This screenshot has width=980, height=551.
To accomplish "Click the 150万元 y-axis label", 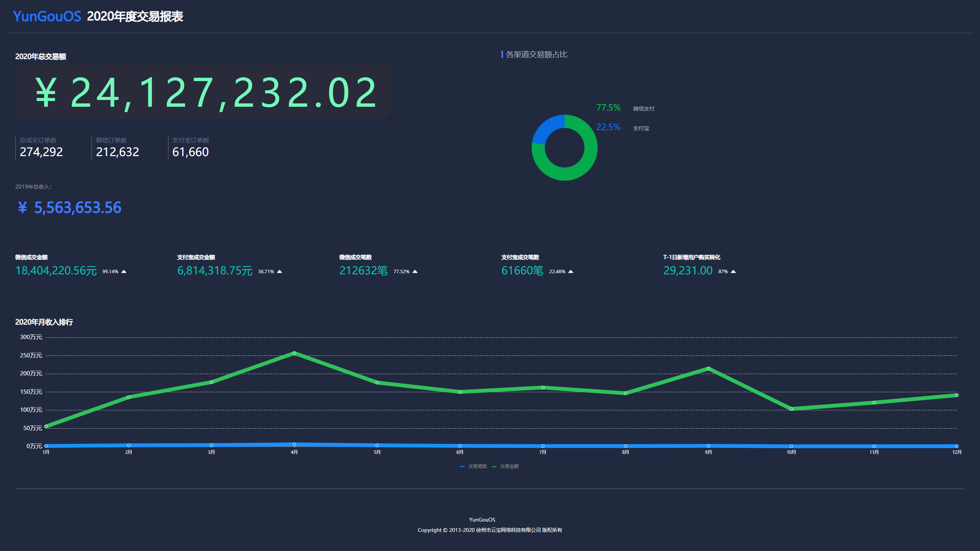I will pyautogui.click(x=31, y=392).
